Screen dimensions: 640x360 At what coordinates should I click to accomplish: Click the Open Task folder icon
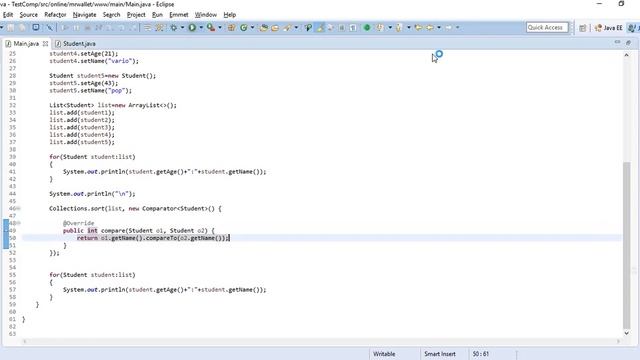coord(275,27)
